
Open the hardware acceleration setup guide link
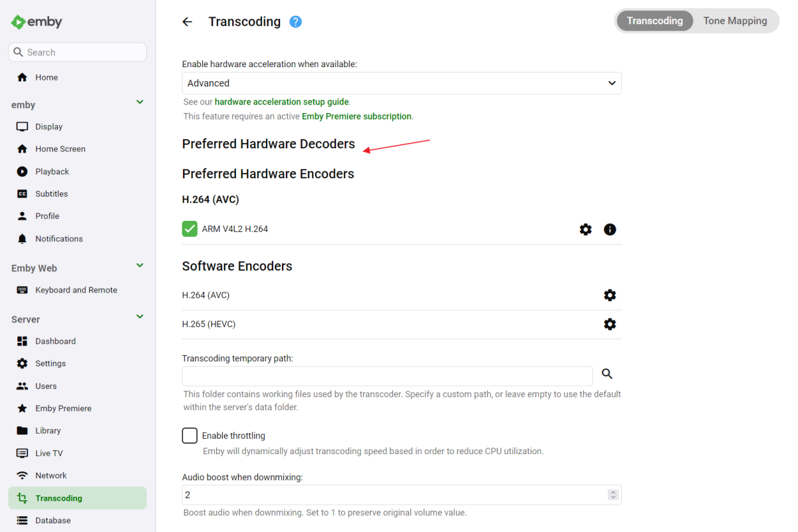pyautogui.click(x=281, y=102)
